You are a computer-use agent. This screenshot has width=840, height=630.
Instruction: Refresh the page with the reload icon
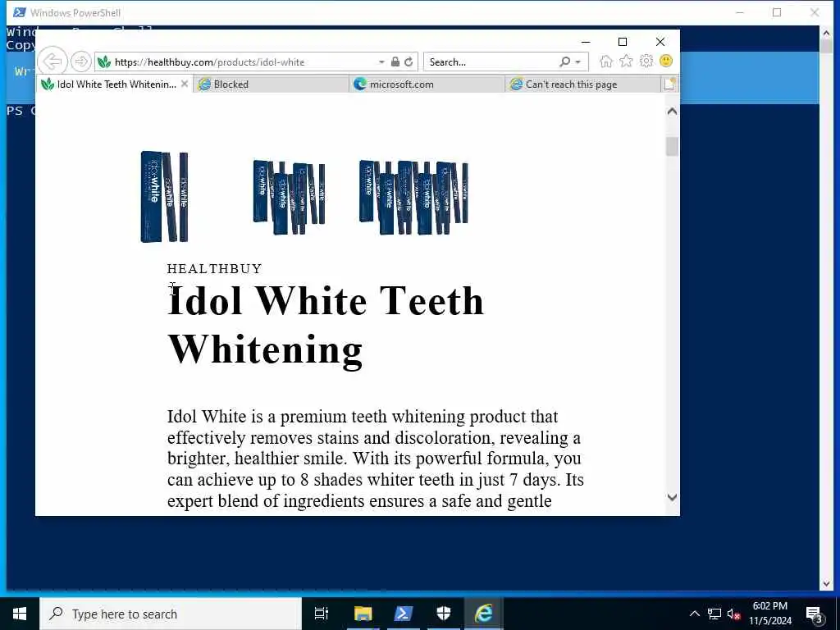coord(409,62)
